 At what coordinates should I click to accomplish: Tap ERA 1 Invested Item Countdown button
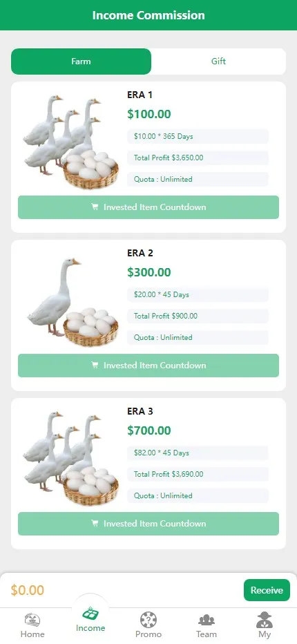click(148, 207)
